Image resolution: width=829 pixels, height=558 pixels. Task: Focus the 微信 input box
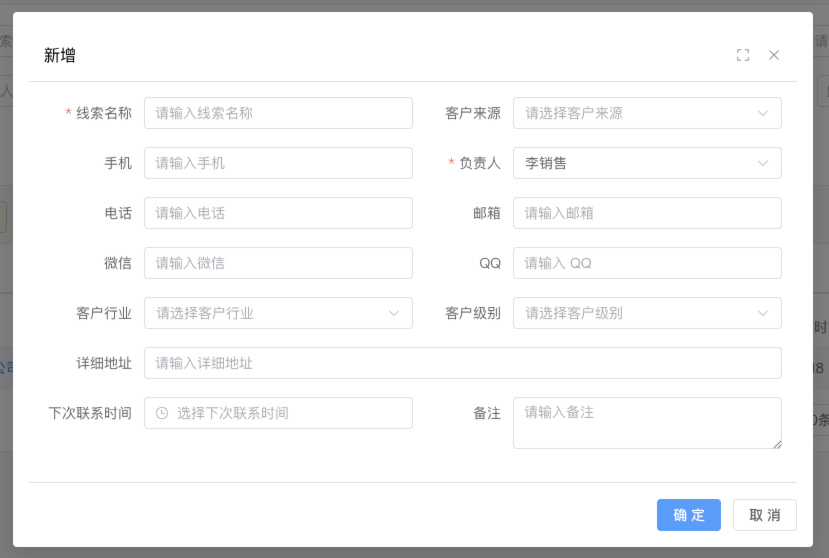278,263
